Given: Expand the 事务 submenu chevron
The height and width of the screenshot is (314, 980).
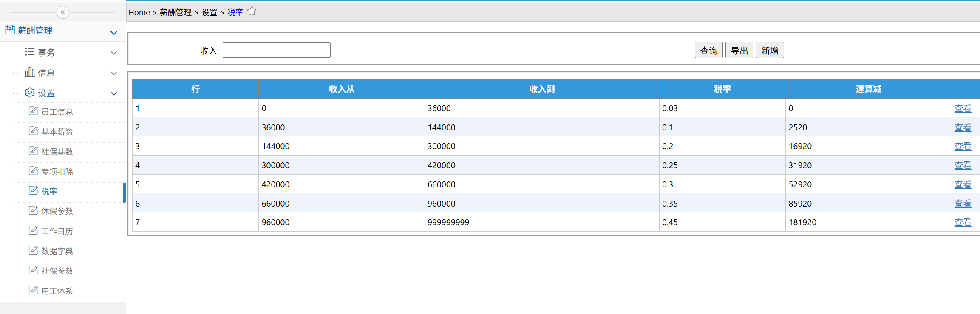Looking at the screenshot, I should (x=114, y=53).
